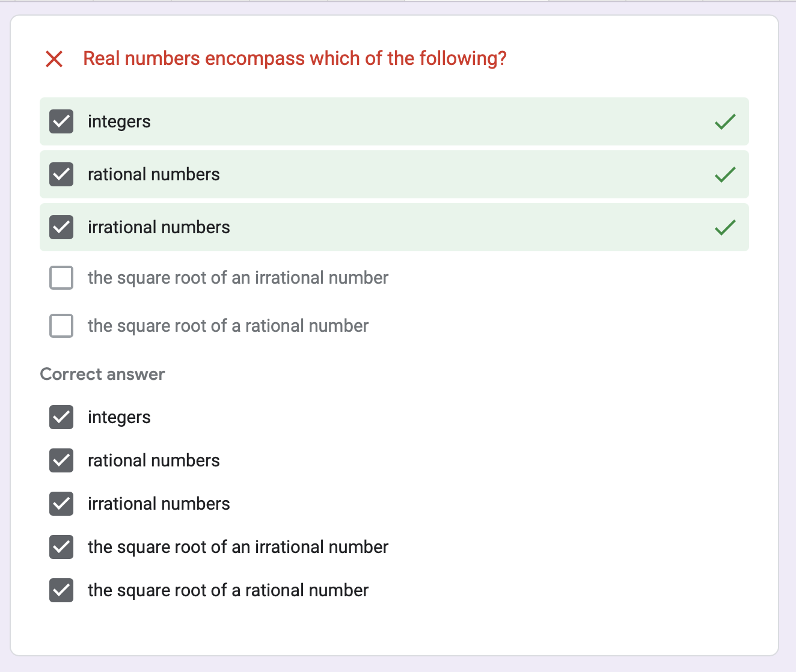Click the rational numbers checkbox under Correct answer
The image size is (796, 672).
pyautogui.click(x=61, y=460)
